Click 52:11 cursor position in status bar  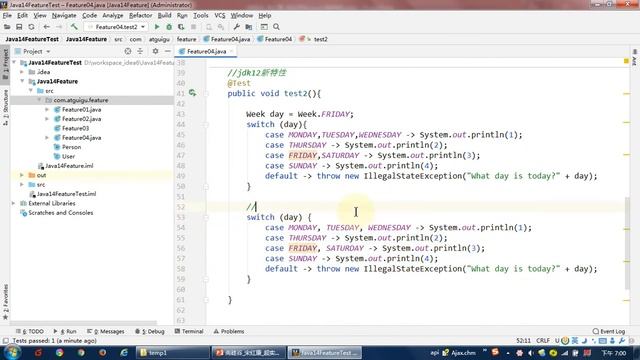(x=523, y=341)
